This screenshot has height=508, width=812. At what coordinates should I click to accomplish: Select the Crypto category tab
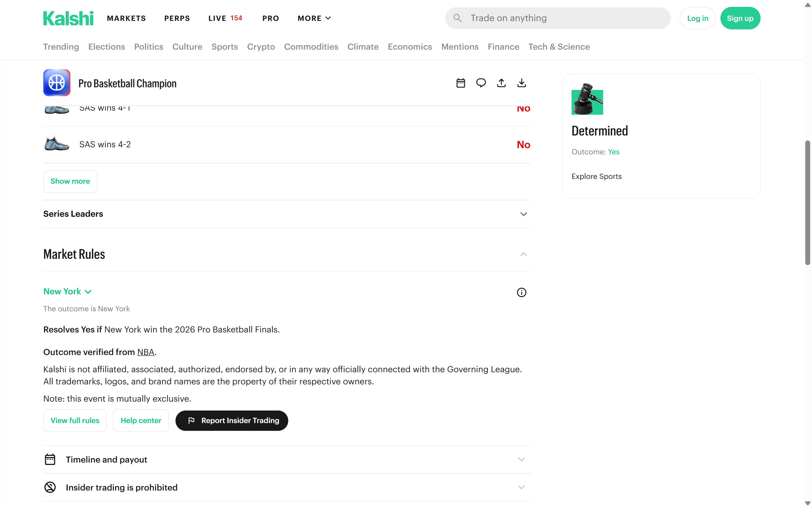coord(261,47)
